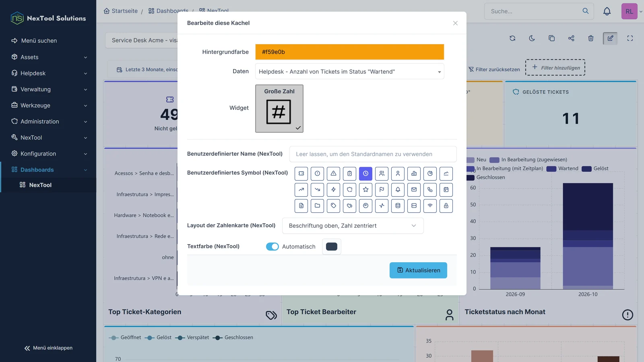The height and width of the screenshot is (362, 644).
Task: Choose the warning triangle symbol
Action: (x=333, y=173)
